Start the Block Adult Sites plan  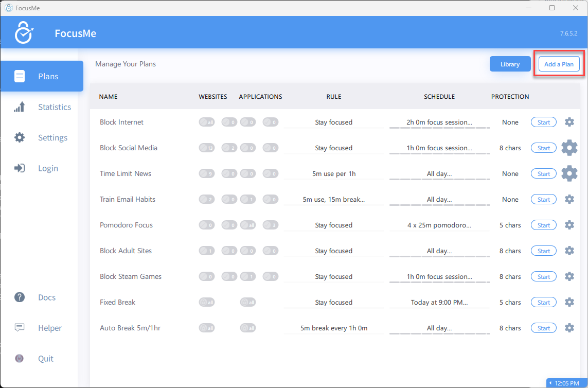(543, 251)
